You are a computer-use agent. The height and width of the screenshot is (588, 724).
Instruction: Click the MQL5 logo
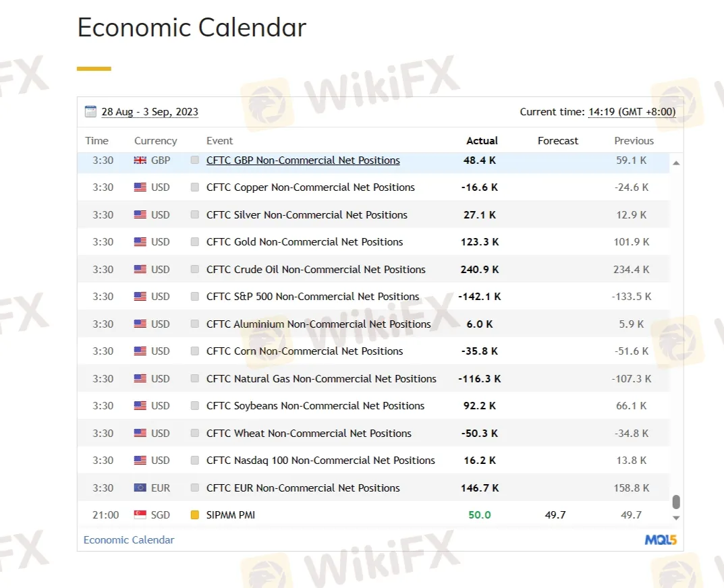(x=661, y=540)
